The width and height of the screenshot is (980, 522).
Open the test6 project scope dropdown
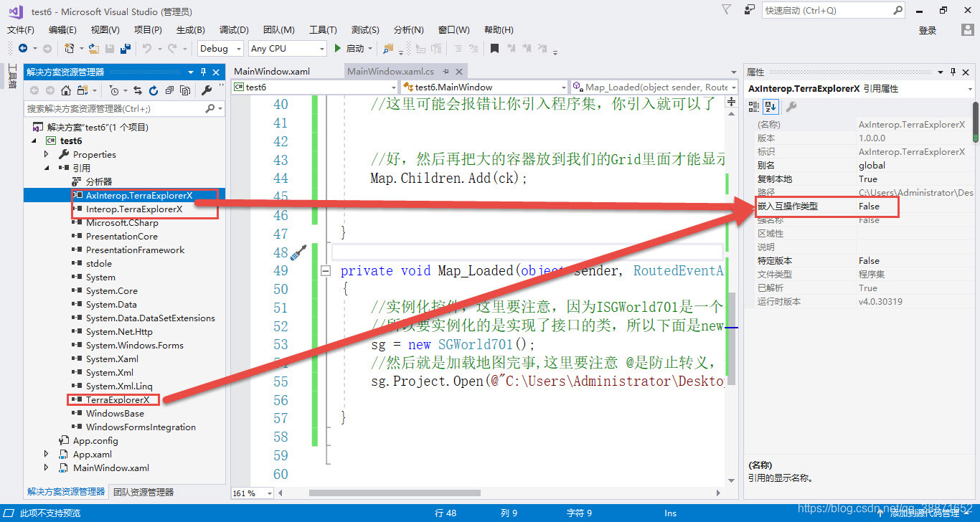[315, 87]
